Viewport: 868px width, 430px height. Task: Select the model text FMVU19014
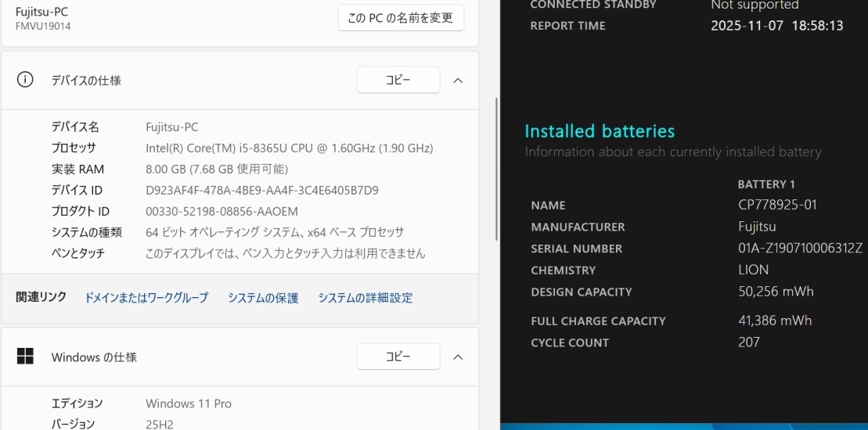click(43, 26)
